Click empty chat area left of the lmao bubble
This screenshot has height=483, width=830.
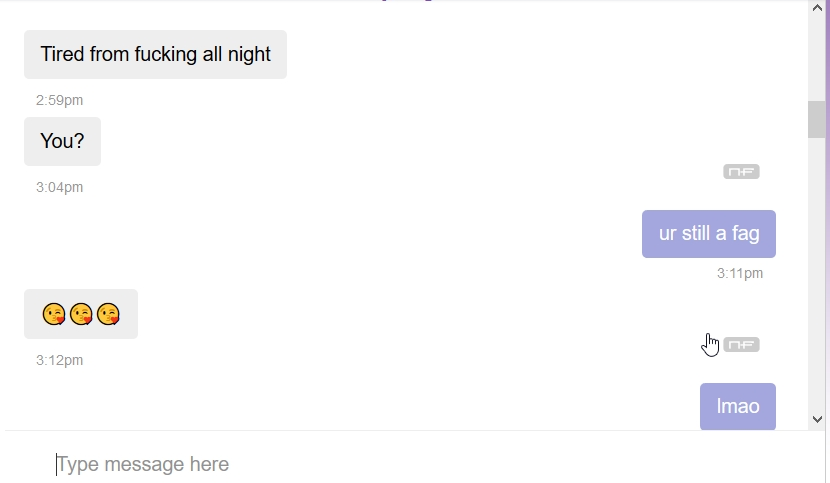[x=400, y=406]
